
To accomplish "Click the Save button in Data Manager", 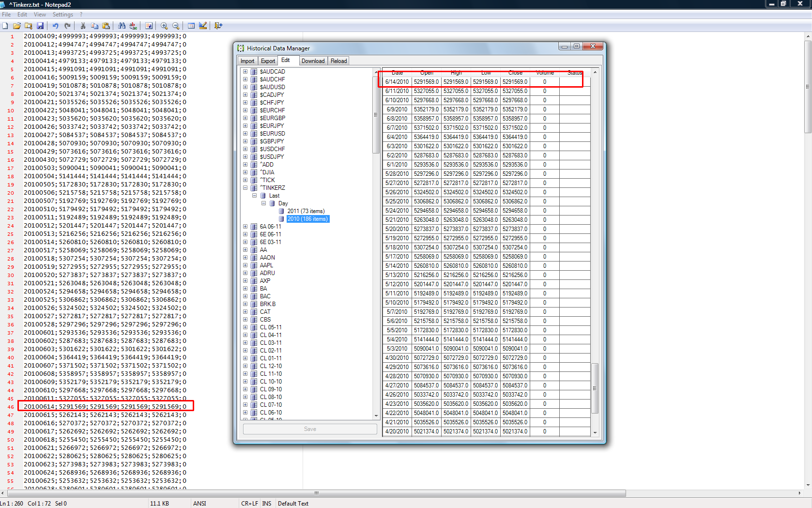I will coord(310,429).
